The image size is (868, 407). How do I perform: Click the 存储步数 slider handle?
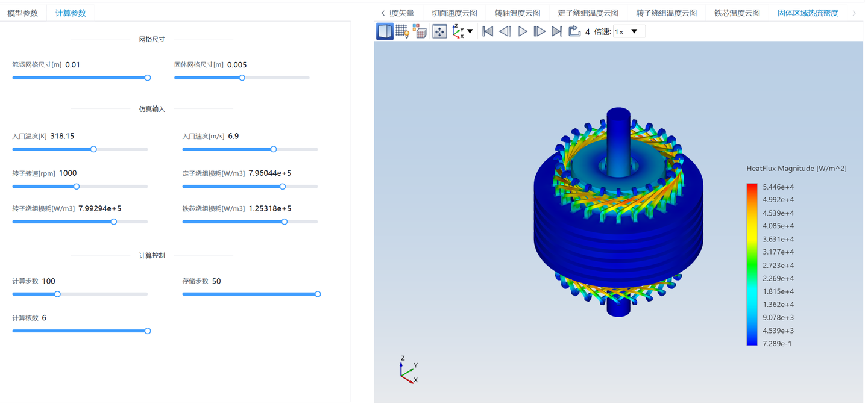(318, 294)
